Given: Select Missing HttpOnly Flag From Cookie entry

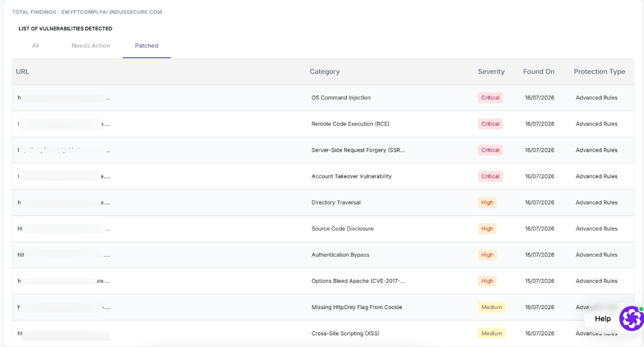Looking at the screenshot, I should (357, 307).
